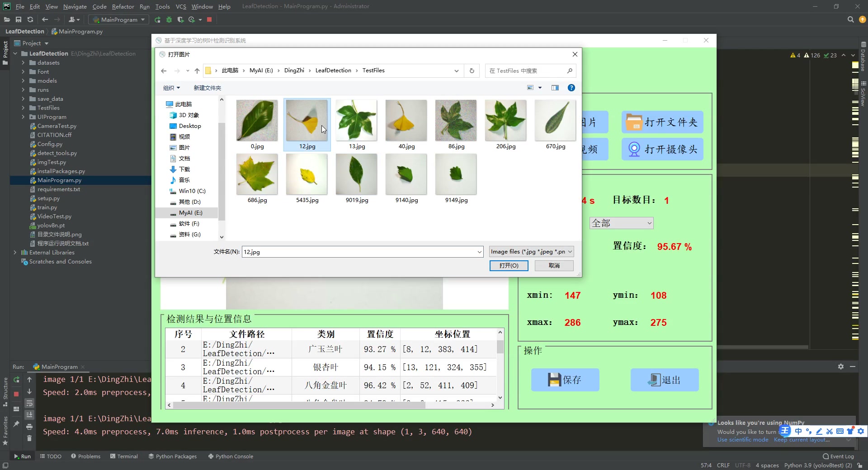Run MainProgram via the green Run icon
868x470 pixels.
pyautogui.click(x=157, y=20)
